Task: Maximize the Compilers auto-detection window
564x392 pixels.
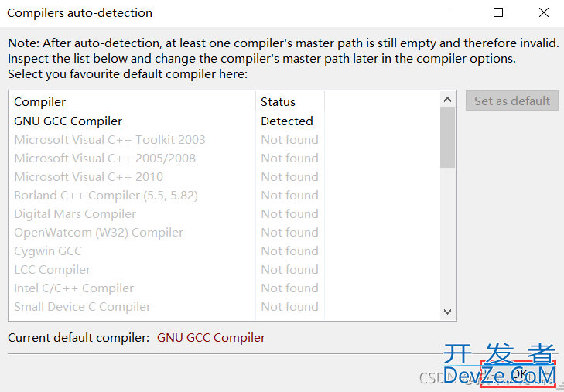Action: point(498,13)
